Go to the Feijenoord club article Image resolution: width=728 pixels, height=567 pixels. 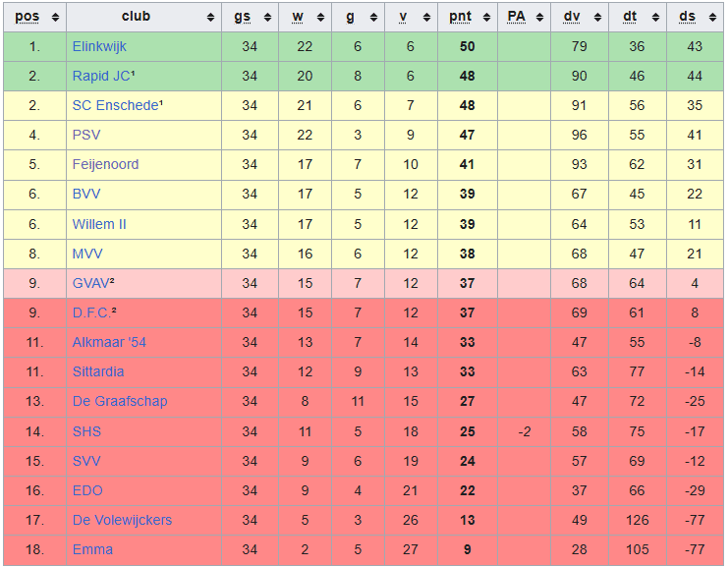(105, 164)
